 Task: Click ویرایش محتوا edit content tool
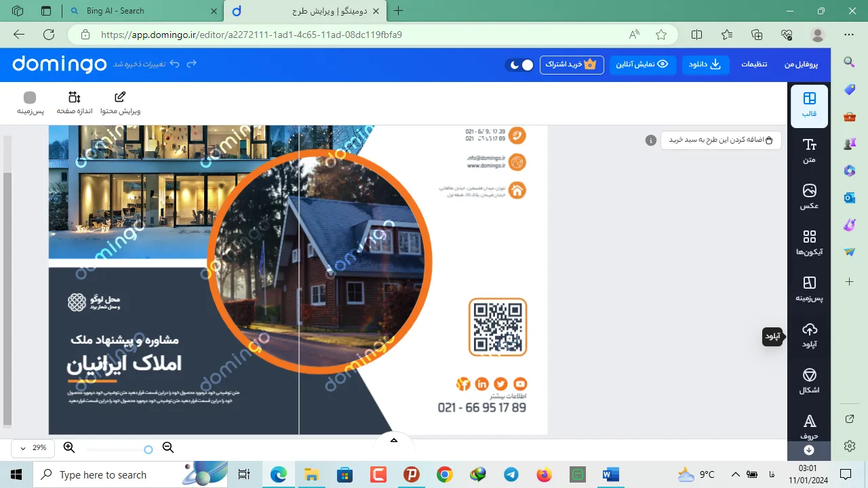pos(120,103)
